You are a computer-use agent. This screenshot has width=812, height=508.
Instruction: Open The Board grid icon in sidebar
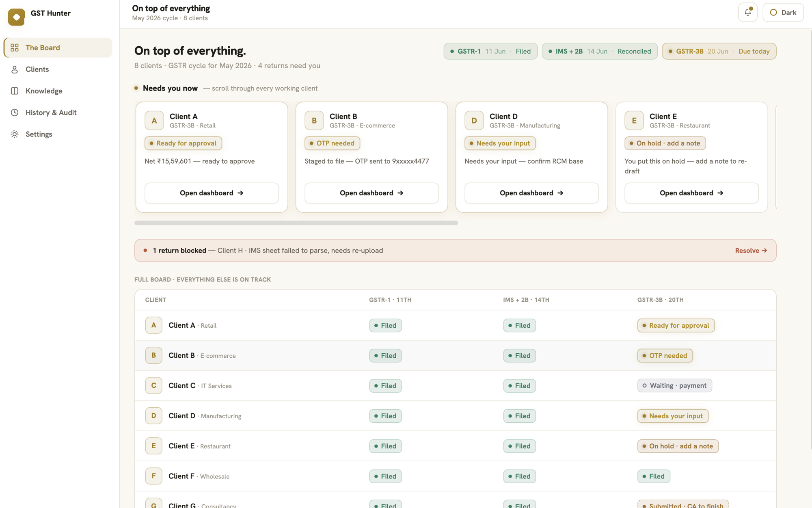(15, 48)
